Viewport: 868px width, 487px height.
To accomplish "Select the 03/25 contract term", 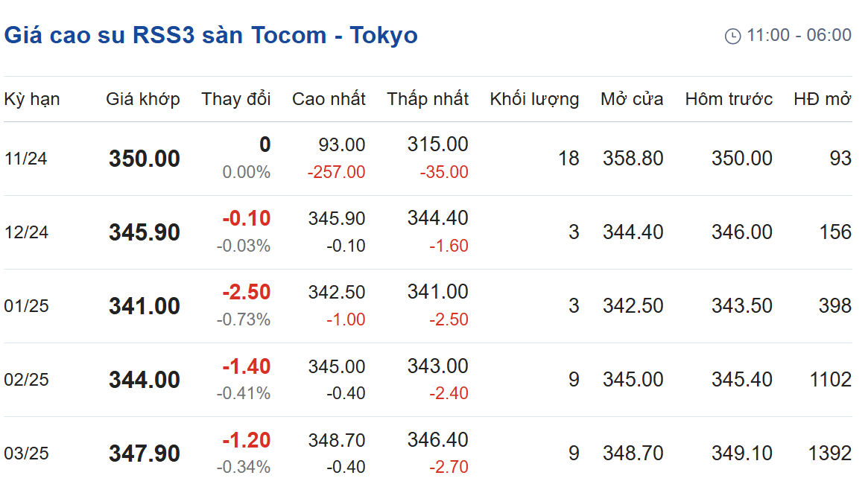I will click(x=26, y=453).
